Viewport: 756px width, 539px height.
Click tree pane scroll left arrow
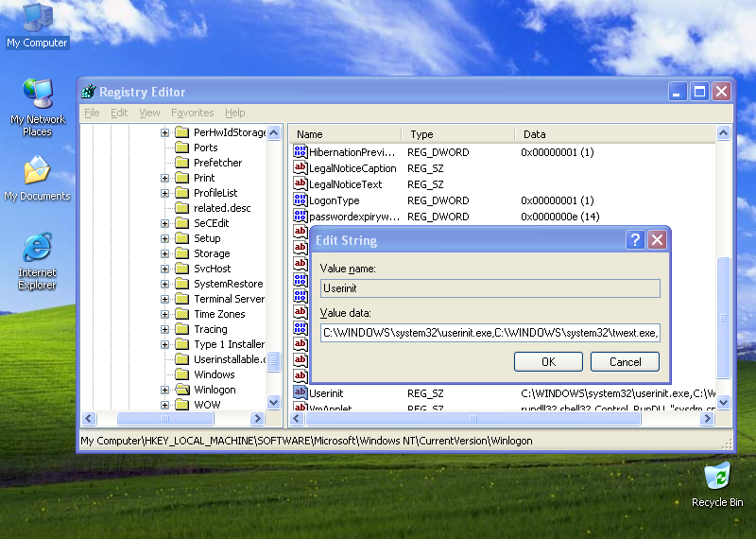point(89,418)
